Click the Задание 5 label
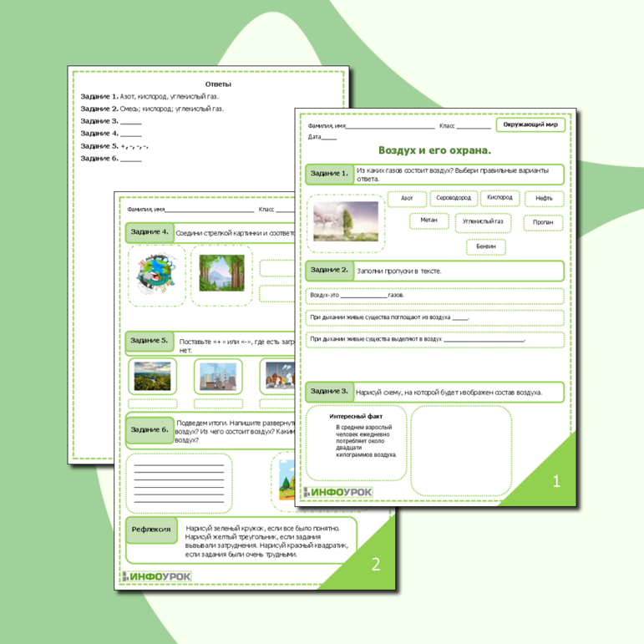Screen dimensions: 644x644 (x=150, y=341)
